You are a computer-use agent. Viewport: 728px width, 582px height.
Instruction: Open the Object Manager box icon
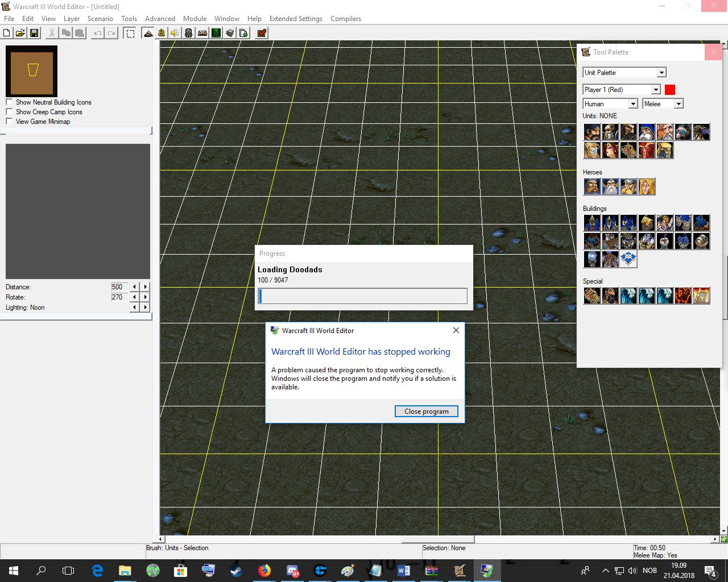(230, 33)
